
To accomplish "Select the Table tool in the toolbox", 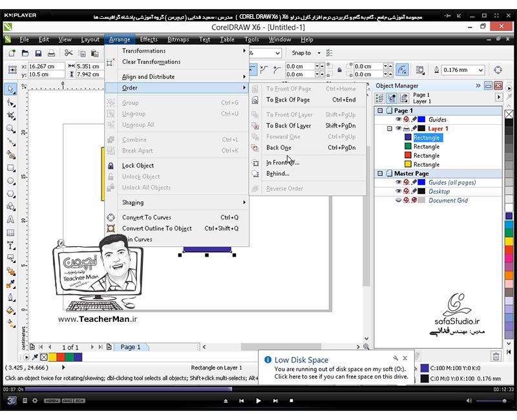I will coord(11,233).
